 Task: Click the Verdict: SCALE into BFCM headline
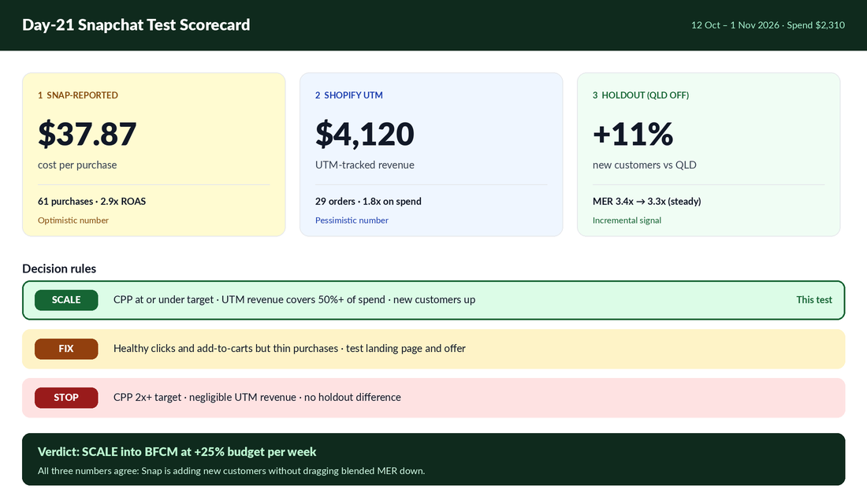point(177,451)
